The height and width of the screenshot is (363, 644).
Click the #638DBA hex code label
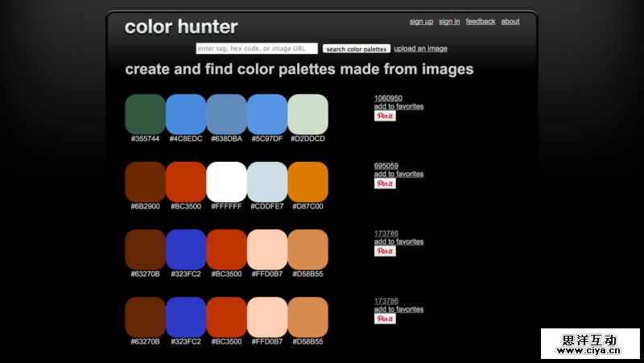226,138
